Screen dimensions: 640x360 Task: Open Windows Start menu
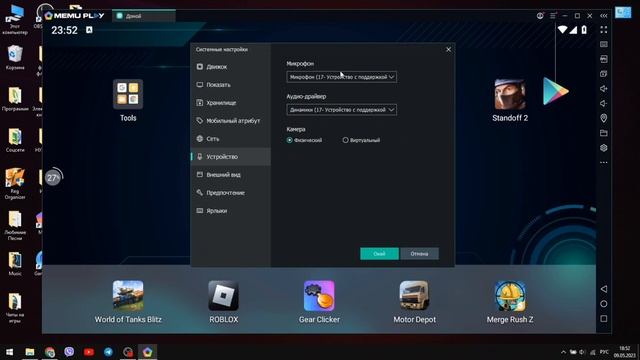[9, 351]
